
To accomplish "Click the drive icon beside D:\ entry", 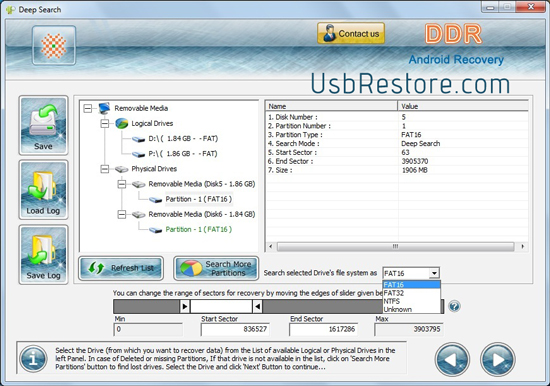I will pyautogui.click(x=139, y=139).
